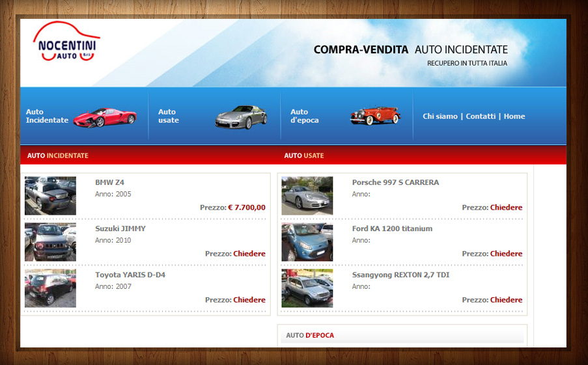588x365 pixels.
Task: Click the AUTO D'EPOCA section header
Action: [x=310, y=335]
